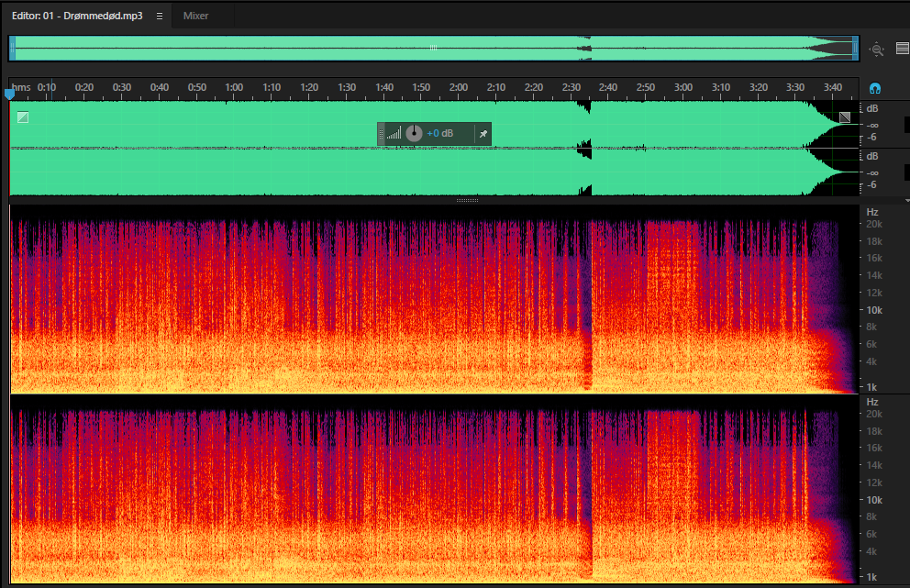Open the Editor panel menu icon
Viewport: 910px width, 588px height.
[x=160, y=17]
